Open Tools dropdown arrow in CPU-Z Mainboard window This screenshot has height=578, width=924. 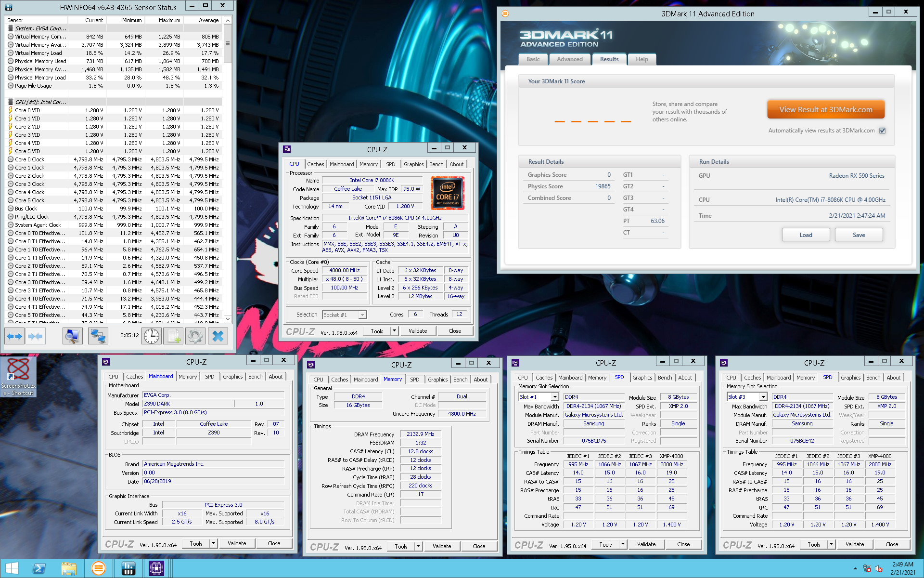[x=213, y=543]
